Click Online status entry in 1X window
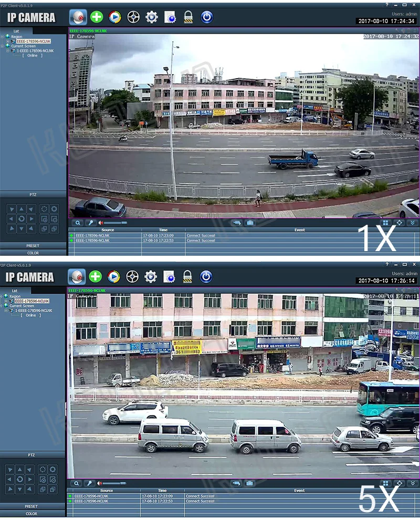Viewport: 420px width, 520px height. [32, 56]
